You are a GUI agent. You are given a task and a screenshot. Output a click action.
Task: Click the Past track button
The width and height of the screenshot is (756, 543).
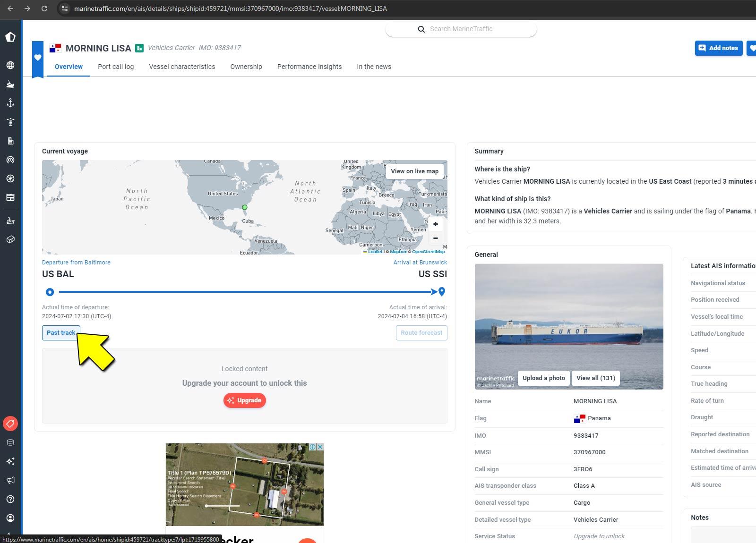(x=61, y=332)
